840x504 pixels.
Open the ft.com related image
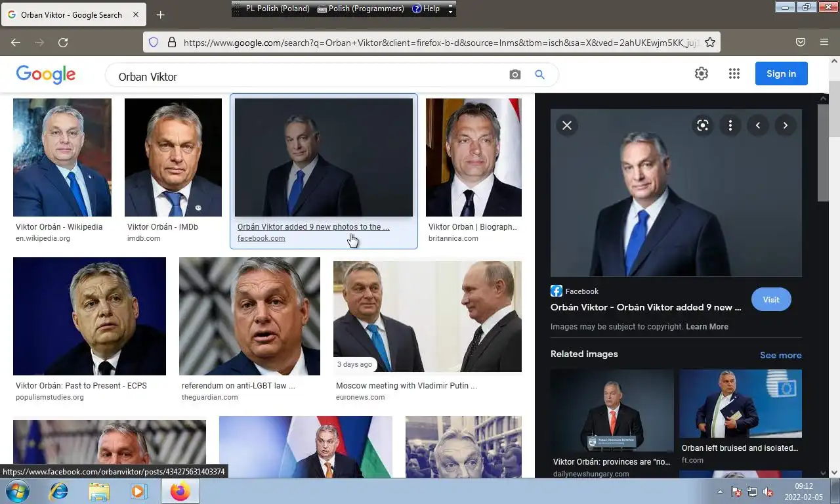point(740,404)
